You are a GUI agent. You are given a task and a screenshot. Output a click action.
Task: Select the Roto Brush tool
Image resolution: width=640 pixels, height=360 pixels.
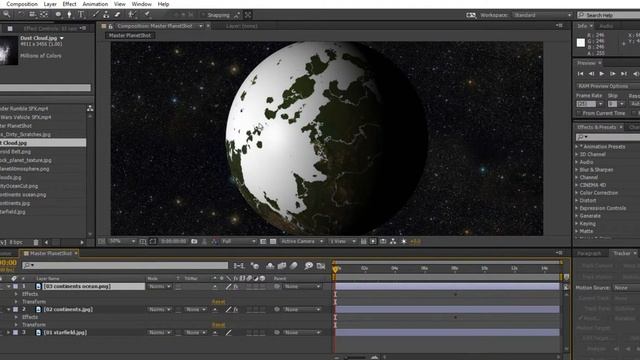(132, 15)
